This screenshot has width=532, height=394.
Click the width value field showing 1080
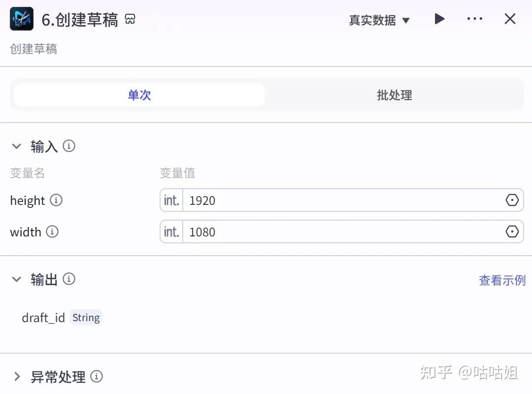click(x=340, y=232)
